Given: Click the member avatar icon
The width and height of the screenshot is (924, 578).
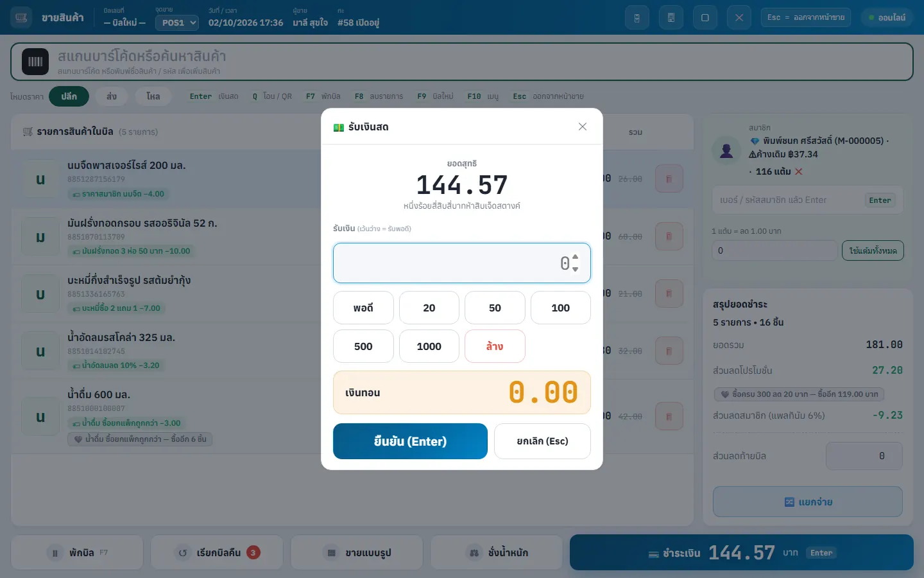Looking at the screenshot, I should click(726, 150).
